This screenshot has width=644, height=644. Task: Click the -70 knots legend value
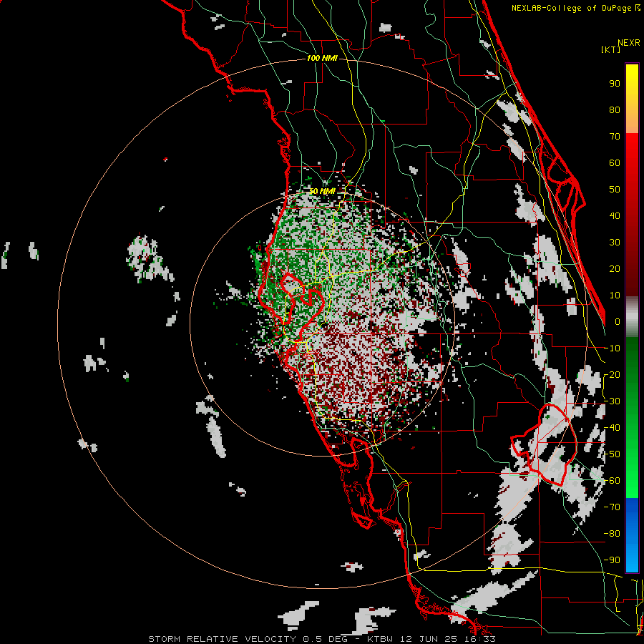click(612, 507)
